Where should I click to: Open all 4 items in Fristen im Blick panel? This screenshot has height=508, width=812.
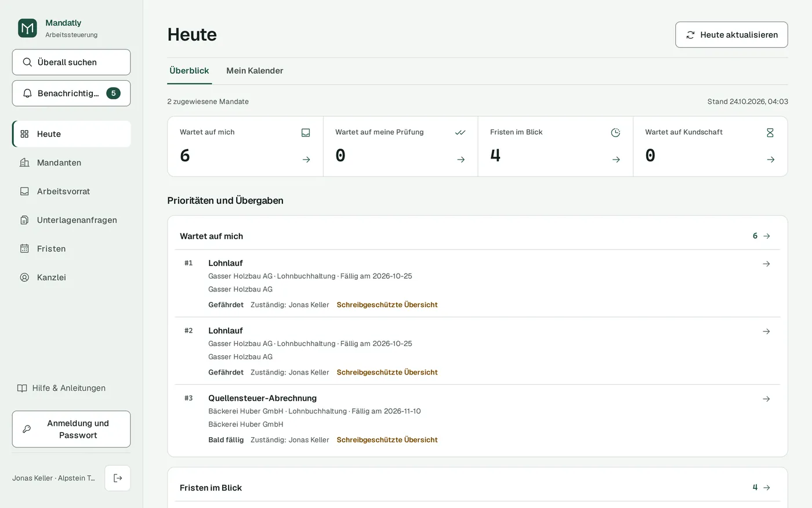[x=762, y=488]
